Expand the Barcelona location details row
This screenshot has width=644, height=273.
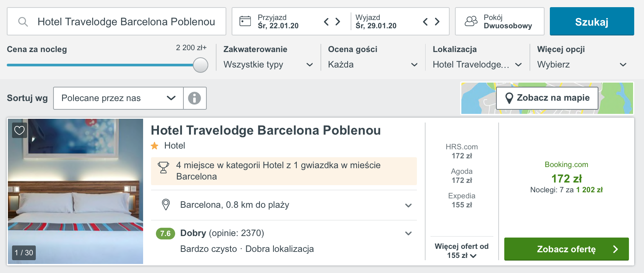pyautogui.click(x=284, y=205)
